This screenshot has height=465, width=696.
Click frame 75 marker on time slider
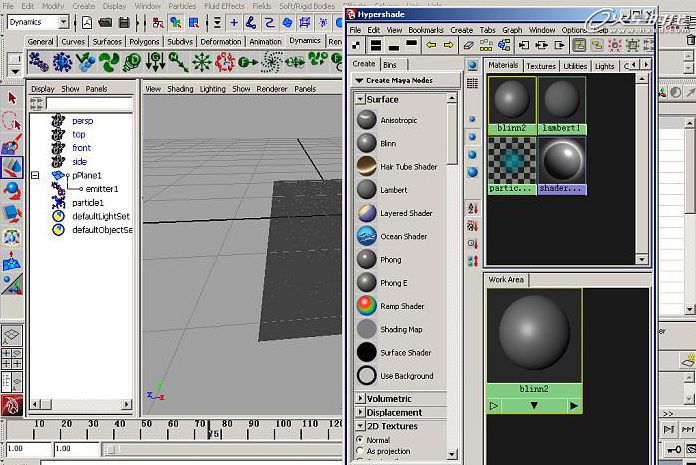tap(210, 432)
